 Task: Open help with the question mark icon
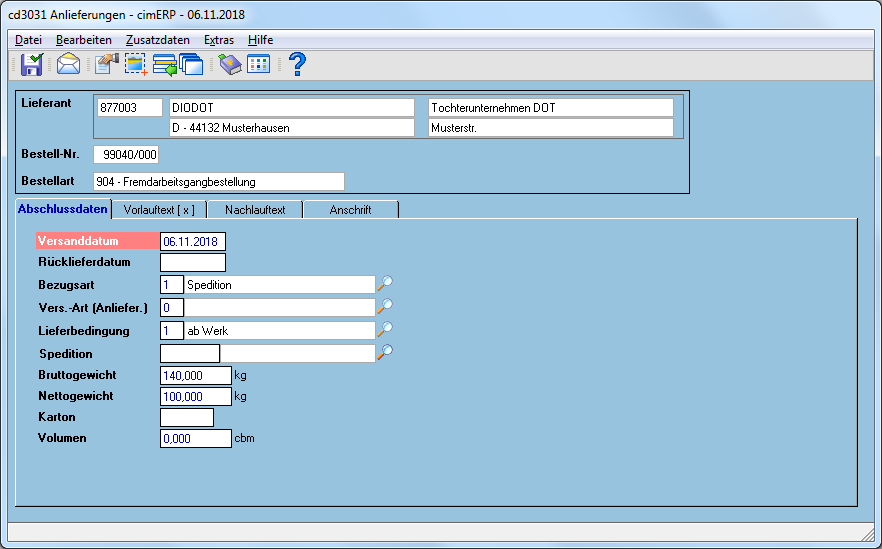tap(297, 64)
